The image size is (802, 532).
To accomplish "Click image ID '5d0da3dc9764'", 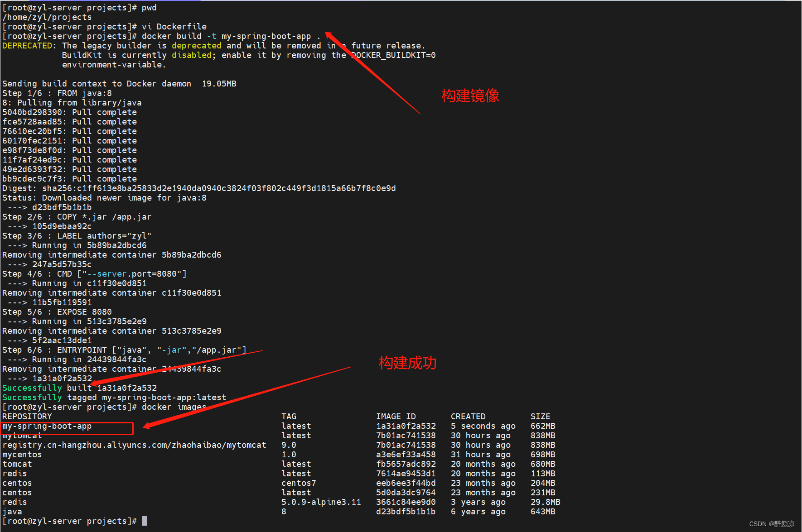I will (x=406, y=493).
